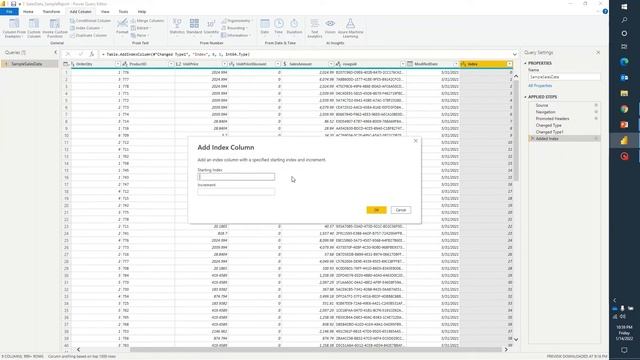
Task: Click Cancel in Add Index Column dialog
Action: pos(401,210)
